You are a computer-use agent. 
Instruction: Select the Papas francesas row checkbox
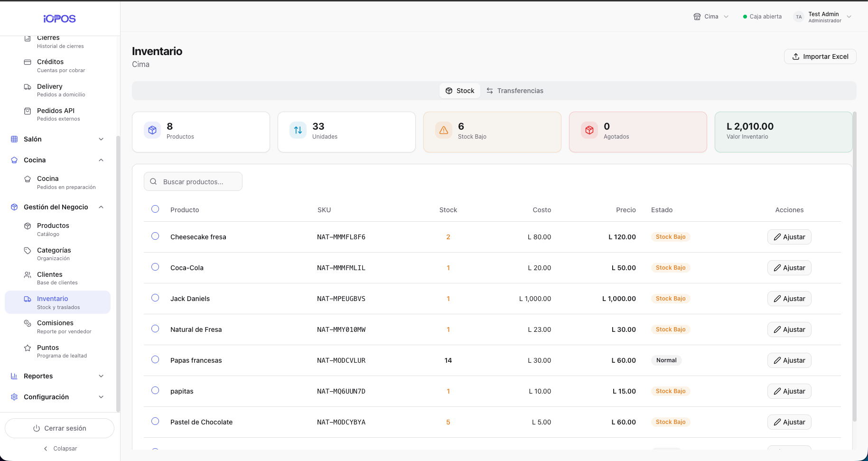tap(155, 359)
